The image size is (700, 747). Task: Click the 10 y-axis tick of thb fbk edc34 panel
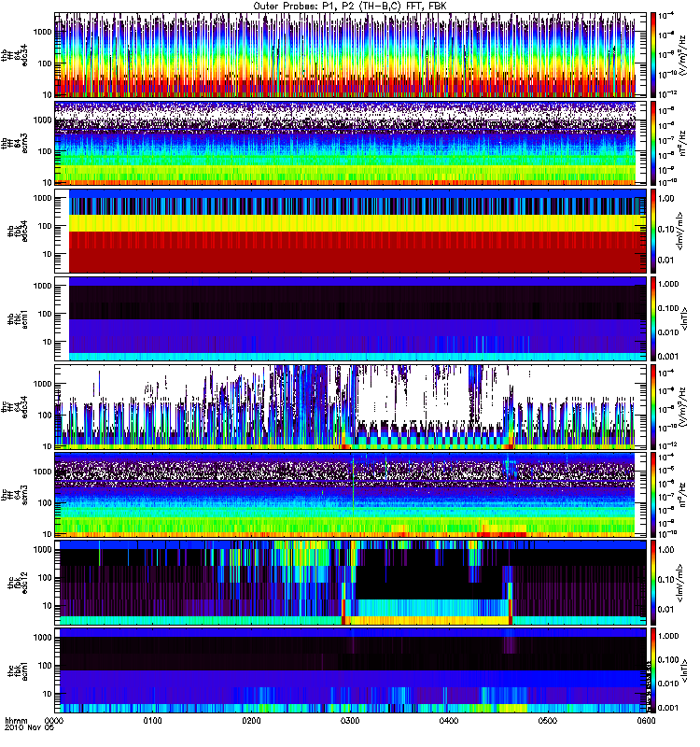(48, 254)
